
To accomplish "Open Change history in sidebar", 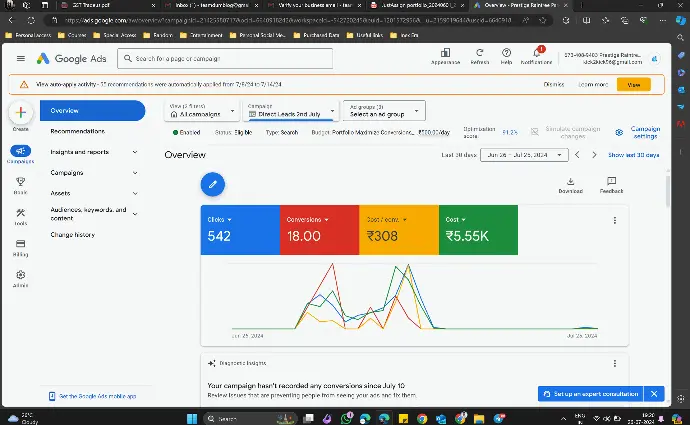I will pos(73,234).
